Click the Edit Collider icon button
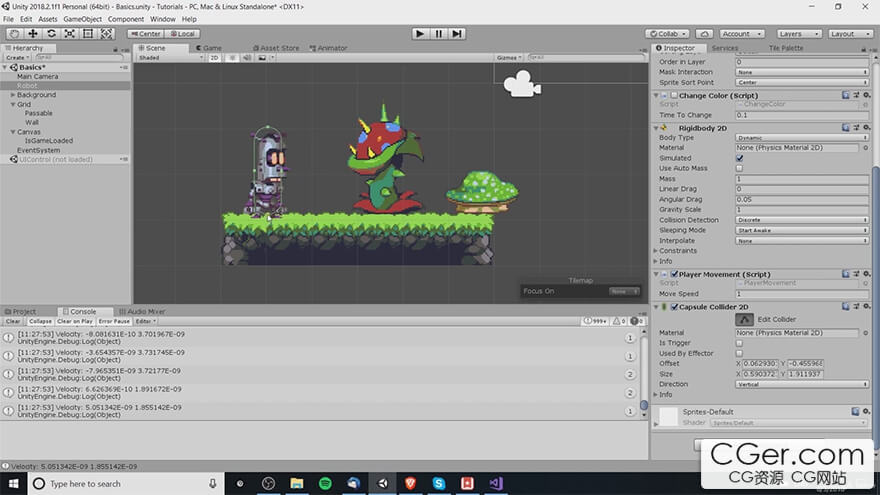This screenshot has height=495, width=880. pos(744,319)
